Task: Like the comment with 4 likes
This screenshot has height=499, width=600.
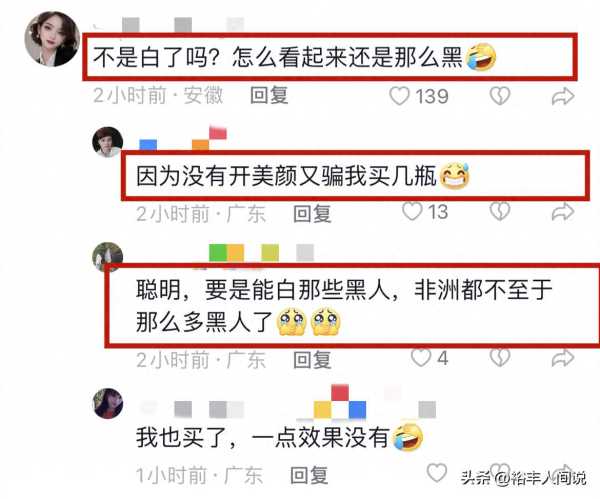Action: (x=421, y=358)
